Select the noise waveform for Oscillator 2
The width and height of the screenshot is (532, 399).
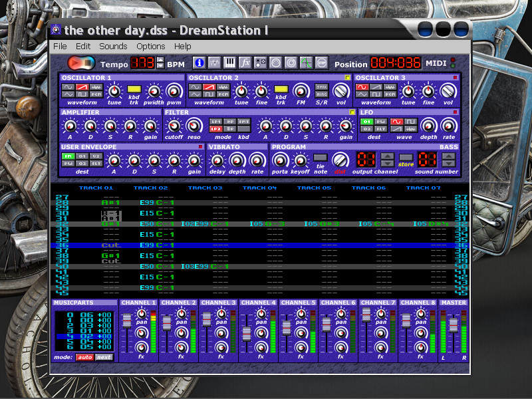tap(223, 87)
